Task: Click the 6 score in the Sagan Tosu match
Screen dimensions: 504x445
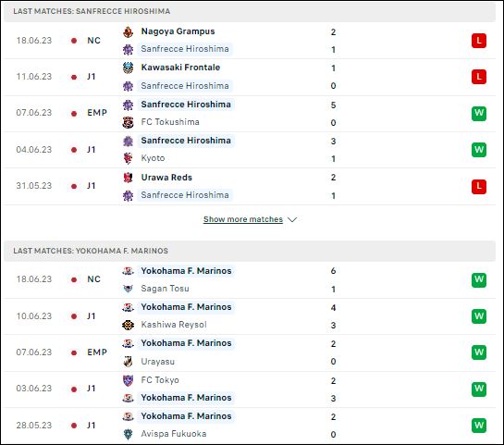Action: tap(333, 271)
